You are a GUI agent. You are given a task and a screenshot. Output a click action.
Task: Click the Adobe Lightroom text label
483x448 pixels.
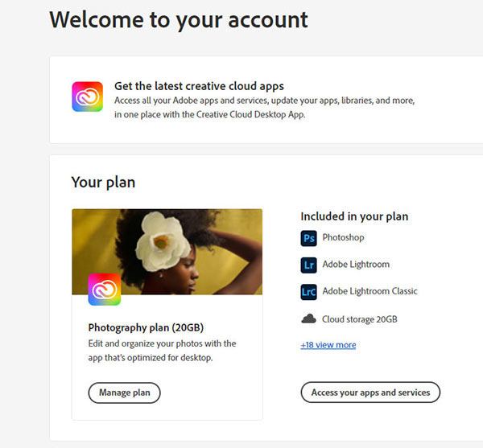coord(356,265)
